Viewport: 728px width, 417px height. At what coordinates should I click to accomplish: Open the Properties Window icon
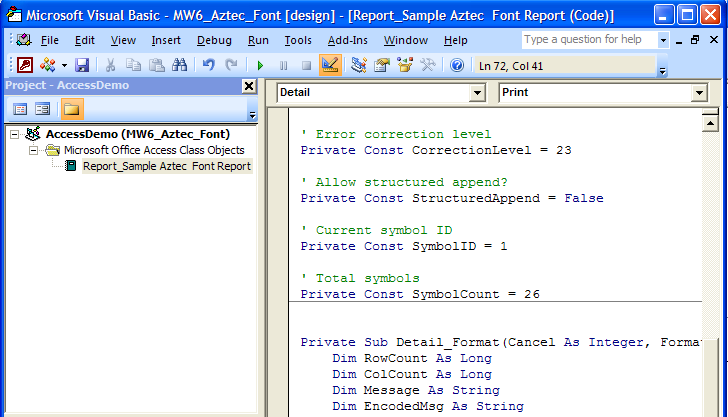coord(381,65)
